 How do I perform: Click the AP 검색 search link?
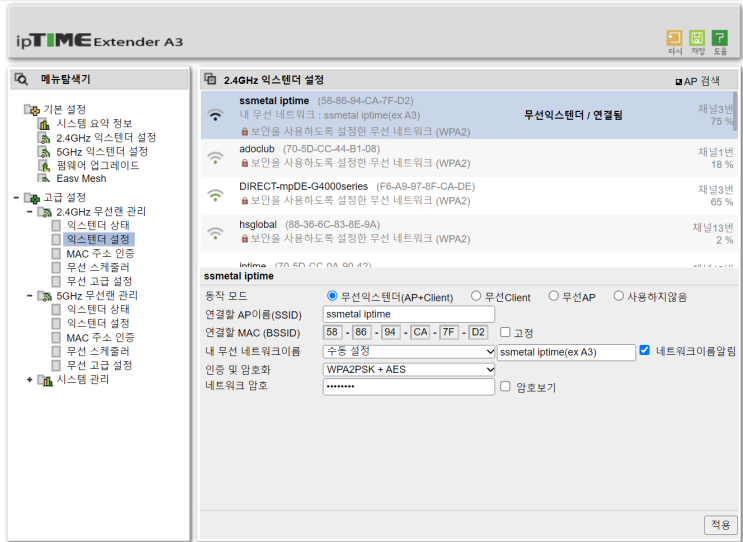click(x=698, y=80)
